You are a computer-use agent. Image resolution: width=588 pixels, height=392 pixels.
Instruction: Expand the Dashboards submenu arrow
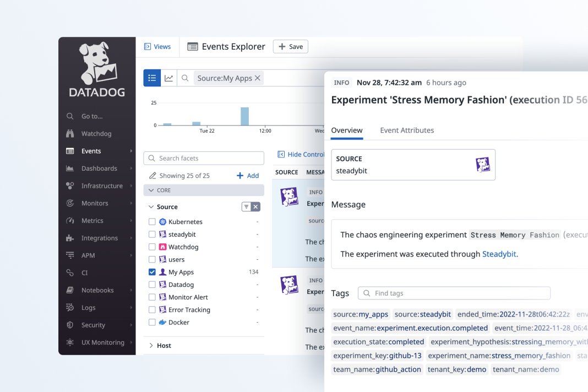coord(131,168)
